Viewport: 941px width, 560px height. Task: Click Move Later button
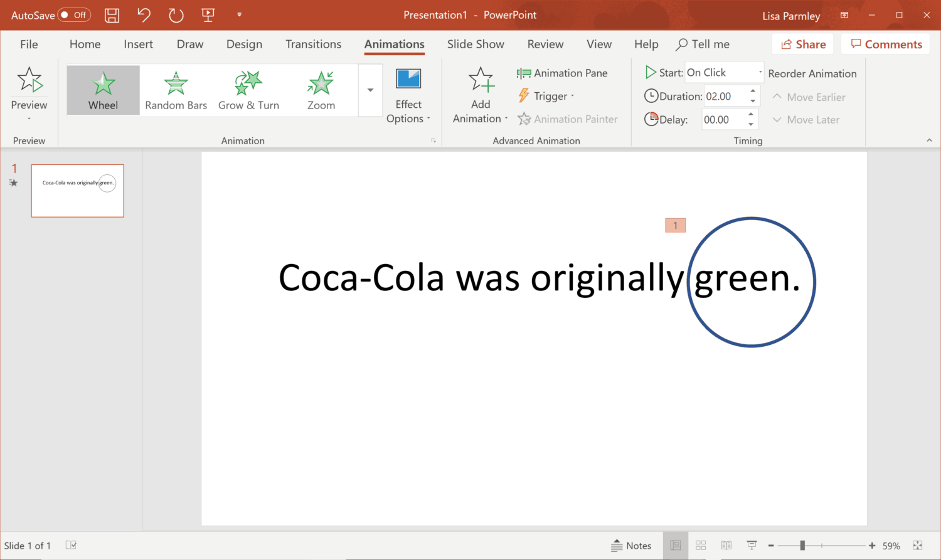805,120
